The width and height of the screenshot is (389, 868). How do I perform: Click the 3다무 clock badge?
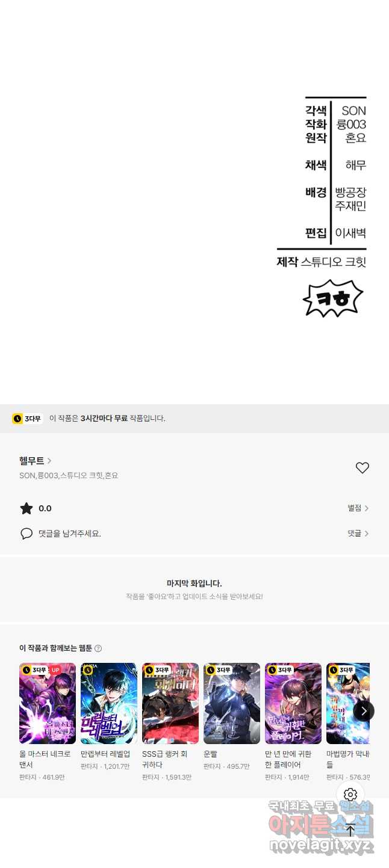[27, 419]
